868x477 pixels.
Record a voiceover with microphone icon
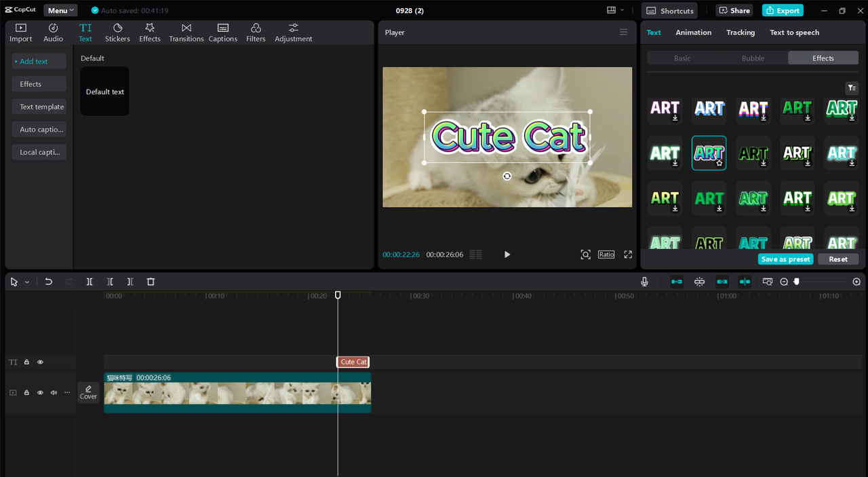tap(644, 282)
